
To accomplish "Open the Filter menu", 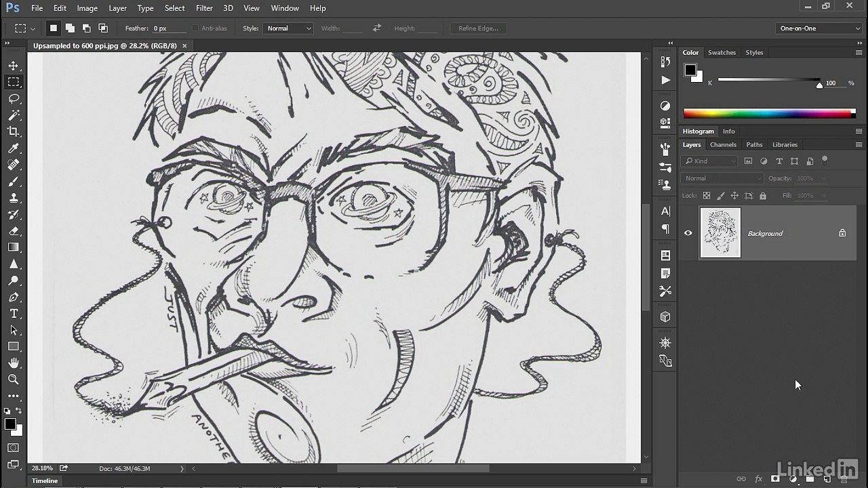I will (204, 8).
